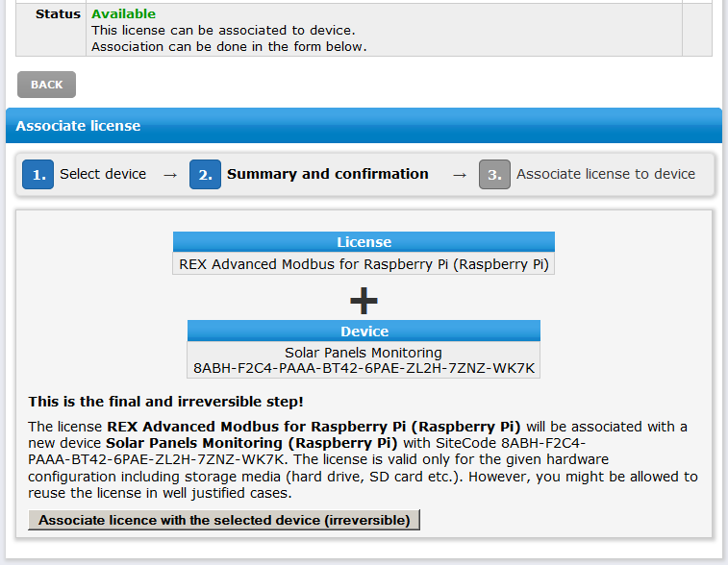Click step 2 number badge
The image size is (728, 565).
click(x=205, y=175)
